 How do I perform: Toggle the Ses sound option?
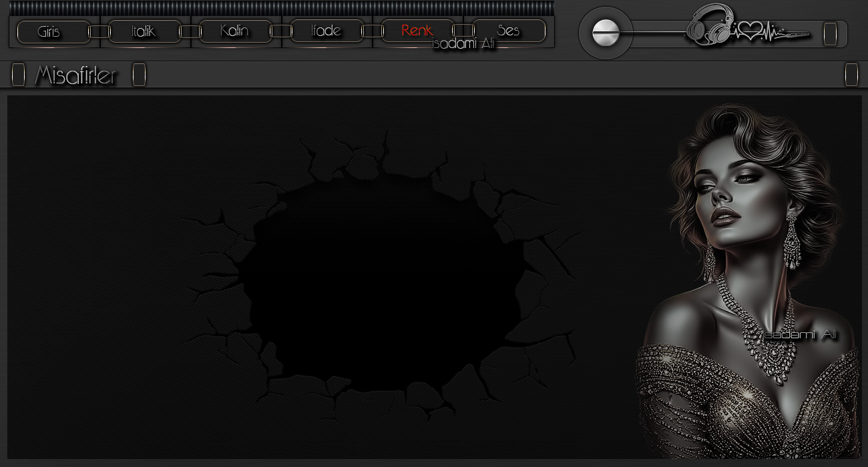509,31
